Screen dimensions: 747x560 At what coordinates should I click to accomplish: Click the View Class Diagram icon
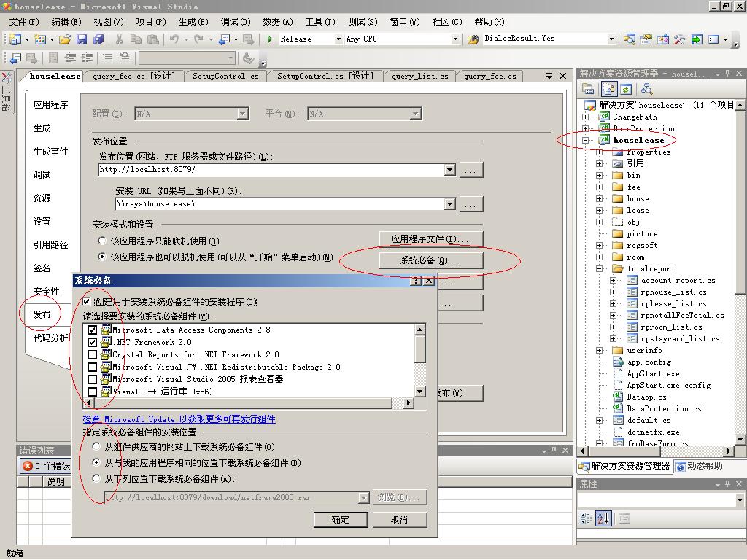646,88
